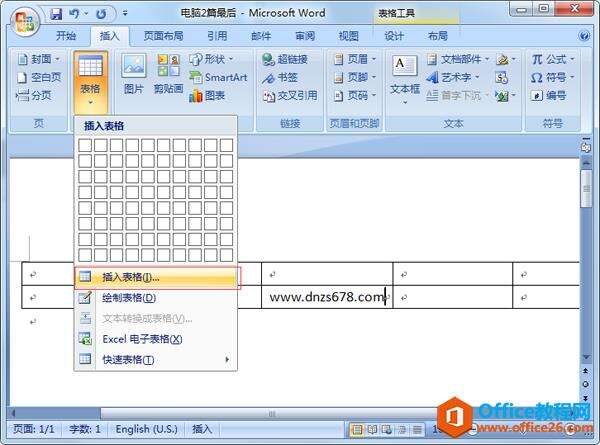This screenshot has width=600, height=445.
Task: Open the 视图 ribbon tab
Action: [349, 36]
